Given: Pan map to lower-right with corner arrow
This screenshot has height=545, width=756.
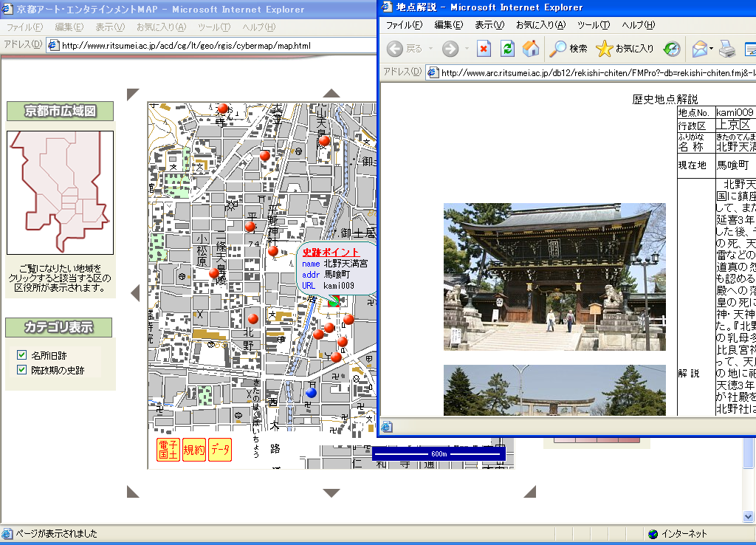Looking at the screenshot, I should [530, 492].
